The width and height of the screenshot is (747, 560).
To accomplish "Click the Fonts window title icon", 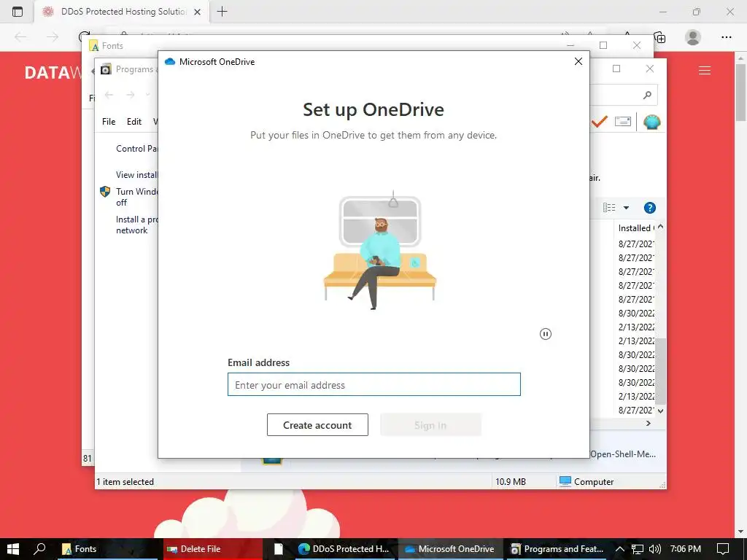I will pyautogui.click(x=94, y=46).
